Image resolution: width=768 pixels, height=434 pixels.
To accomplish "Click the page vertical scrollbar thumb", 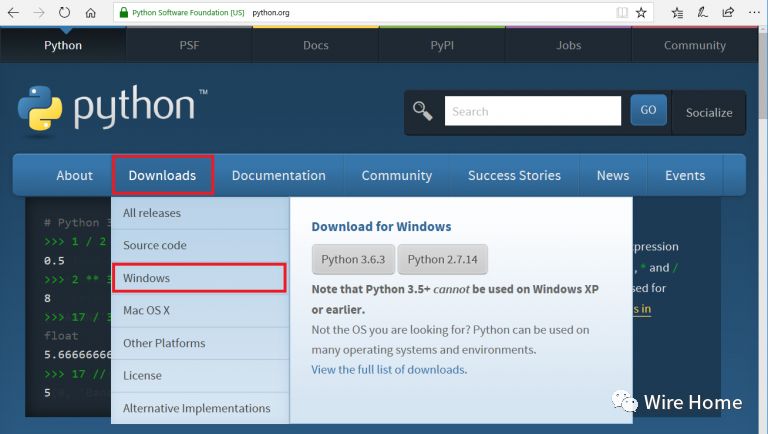I will [x=763, y=73].
